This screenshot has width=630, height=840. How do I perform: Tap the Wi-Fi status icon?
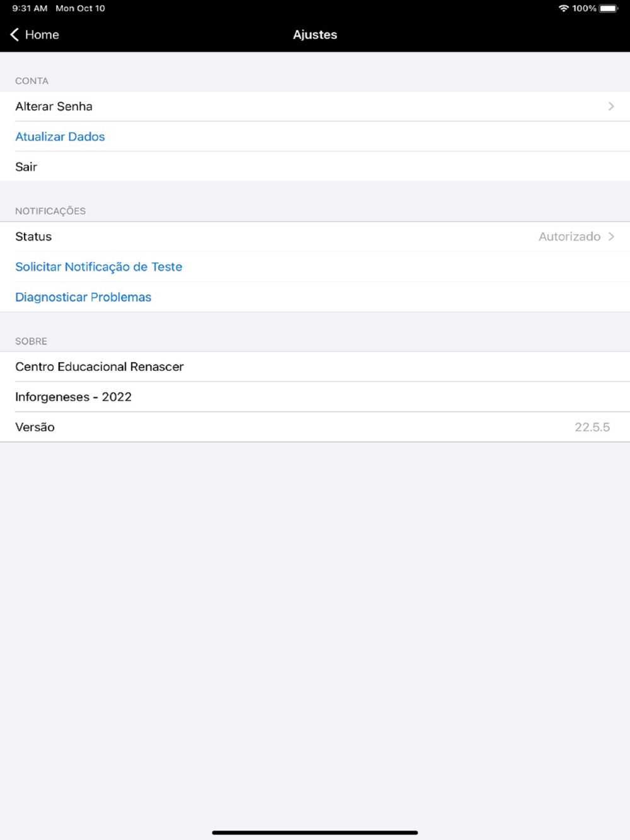click(563, 8)
